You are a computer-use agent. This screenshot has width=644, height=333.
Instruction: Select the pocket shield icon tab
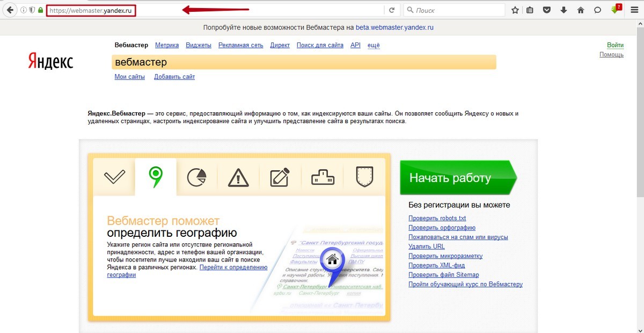(364, 176)
